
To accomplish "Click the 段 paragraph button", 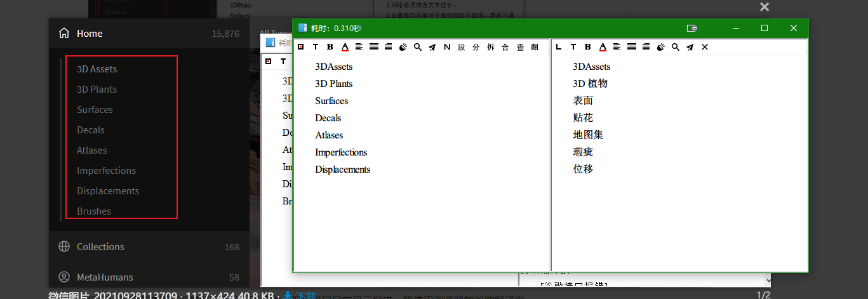I will pyautogui.click(x=462, y=47).
